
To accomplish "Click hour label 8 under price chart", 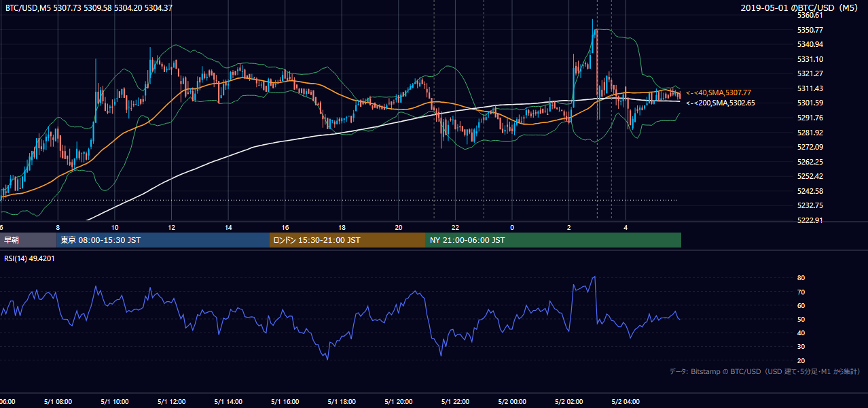I will pos(58,227).
